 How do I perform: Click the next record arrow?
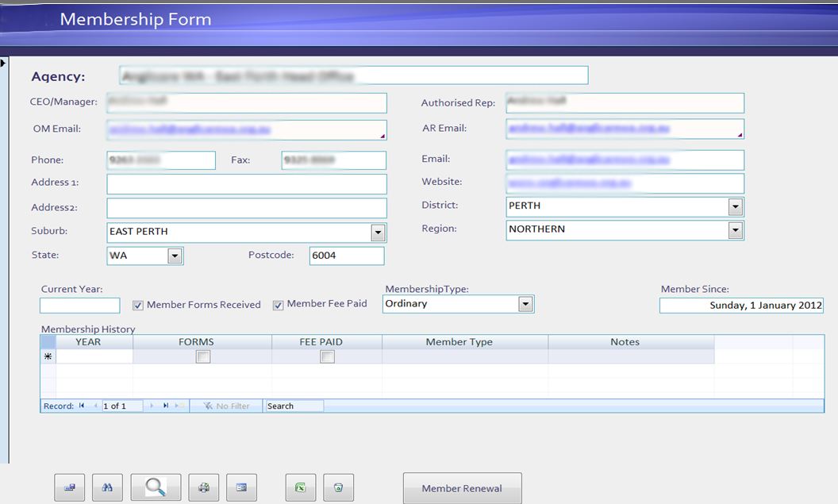(x=151, y=406)
